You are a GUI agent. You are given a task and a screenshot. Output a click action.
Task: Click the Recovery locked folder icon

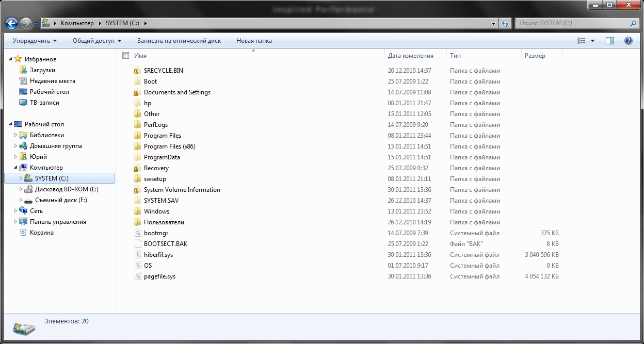[137, 168]
